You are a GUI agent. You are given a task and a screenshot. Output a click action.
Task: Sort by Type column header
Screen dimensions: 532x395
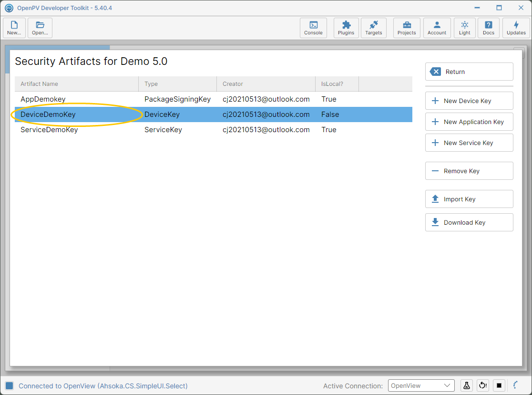pyautogui.click(x=177, y=84)
